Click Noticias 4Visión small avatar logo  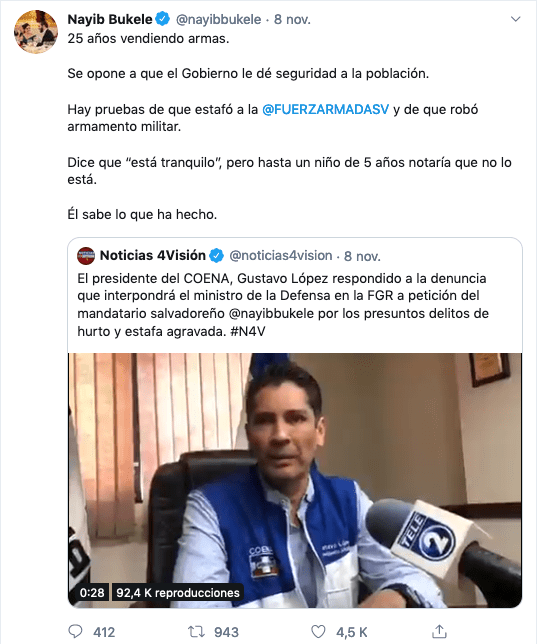click(x=86, y=256)
